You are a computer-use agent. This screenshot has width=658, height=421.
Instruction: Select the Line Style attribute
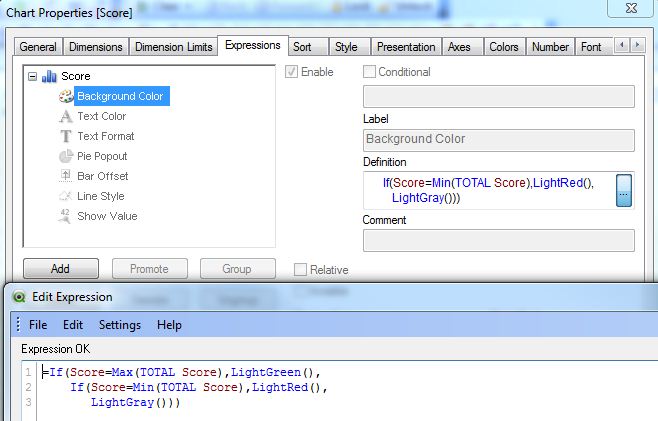(x=101, y=196)
